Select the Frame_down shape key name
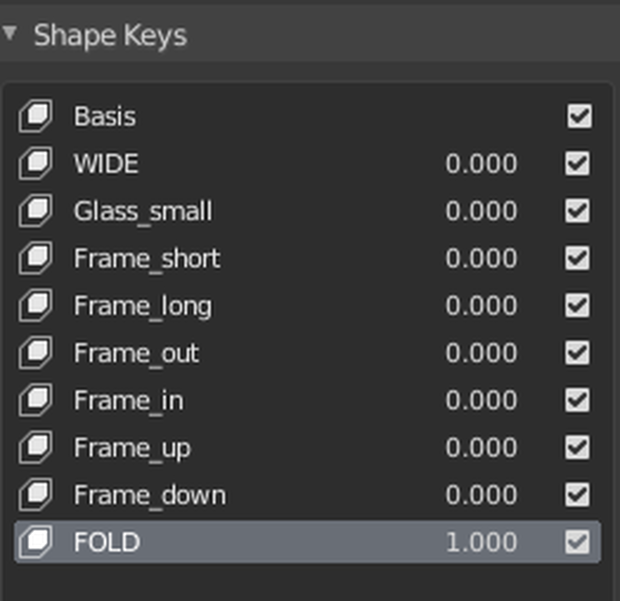This screenshot has width=620, height=601. (x=150, y=495)
